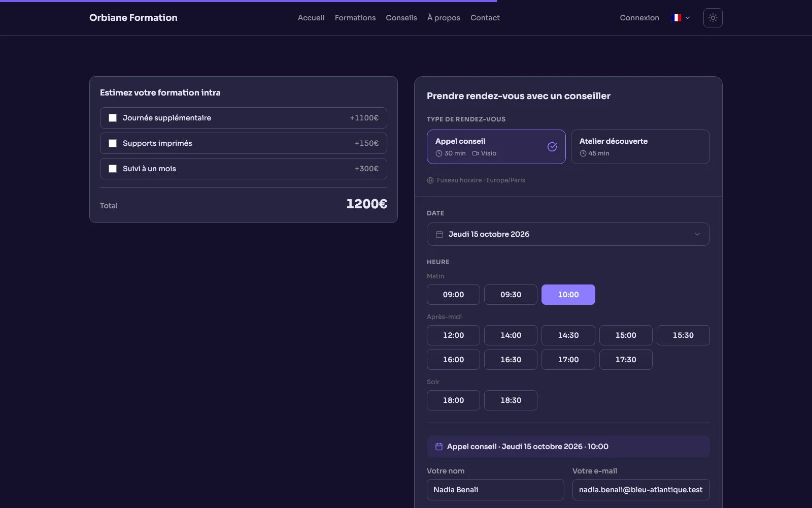Open the language selector chevron
The image size is (812, 508).
point(688,18)
